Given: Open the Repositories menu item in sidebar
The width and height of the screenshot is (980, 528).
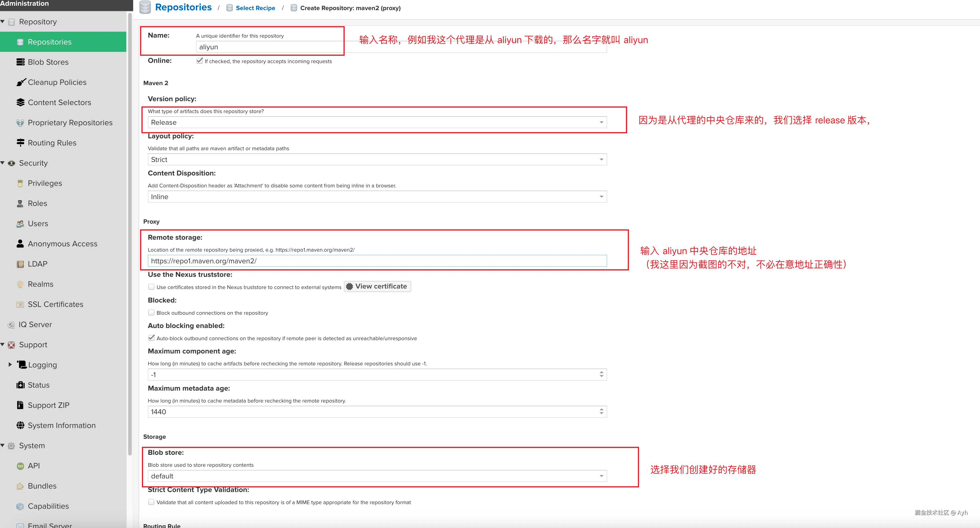Looking at the screenshot, I should (x=49, y=42).
